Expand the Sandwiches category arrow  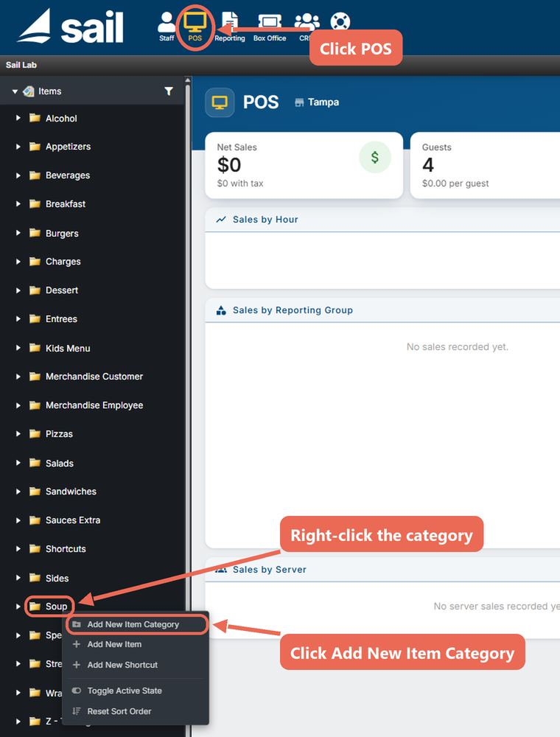click(x=18, y=492)
